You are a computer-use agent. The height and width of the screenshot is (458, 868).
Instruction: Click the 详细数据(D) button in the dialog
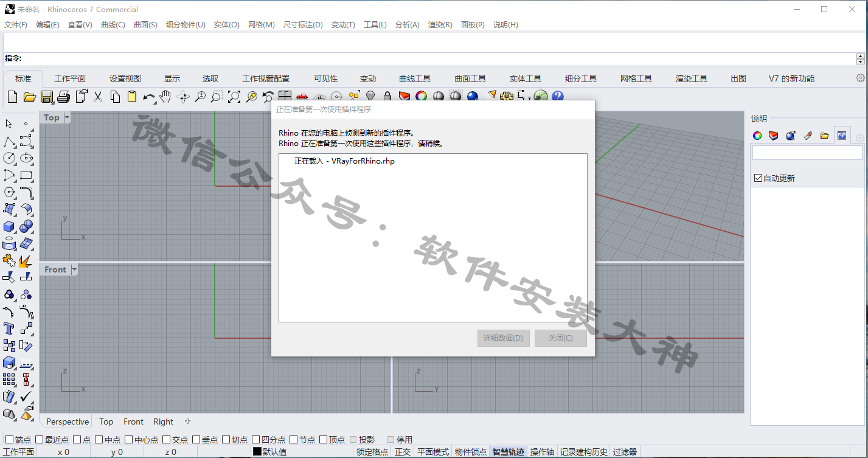click(x=504, y=338)
